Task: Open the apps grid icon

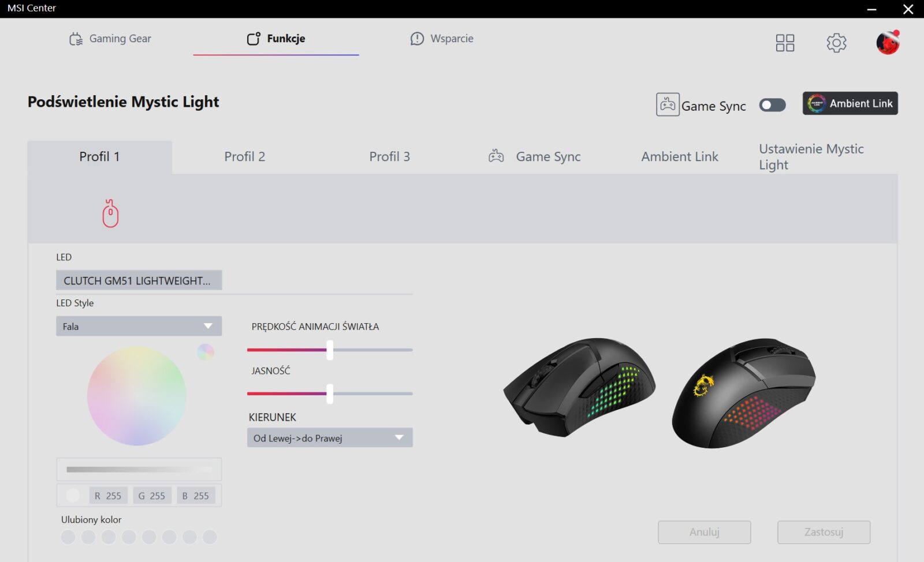Action: point(785,43)
